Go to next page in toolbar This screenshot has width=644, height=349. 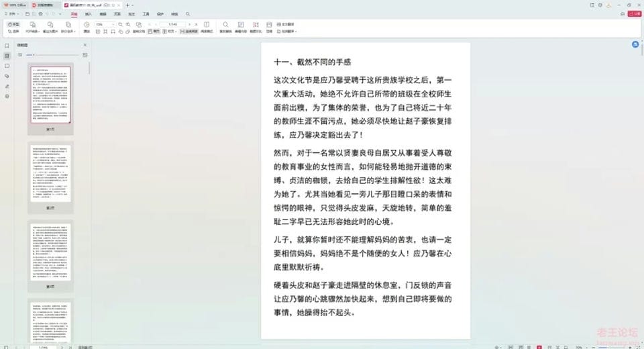pyautogui.click(x=189, y=25)
